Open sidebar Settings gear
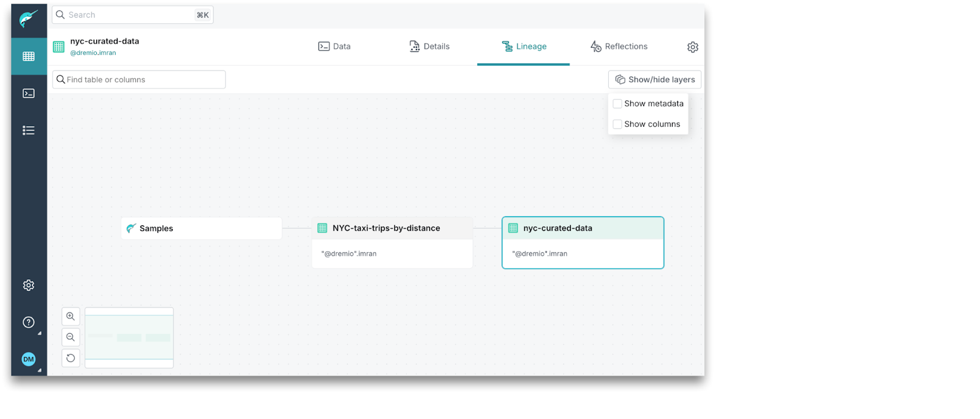Screen dimensions: 980x419 (x=29, y=285)
